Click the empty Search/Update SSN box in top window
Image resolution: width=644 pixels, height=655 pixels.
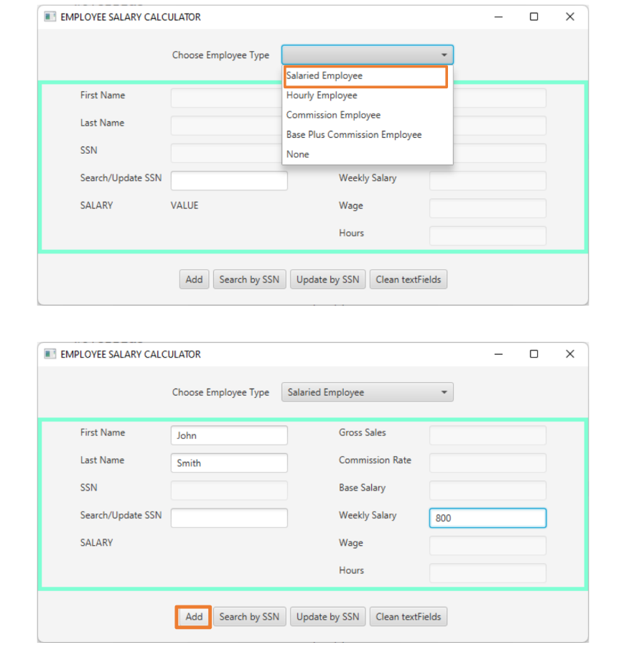228,180
